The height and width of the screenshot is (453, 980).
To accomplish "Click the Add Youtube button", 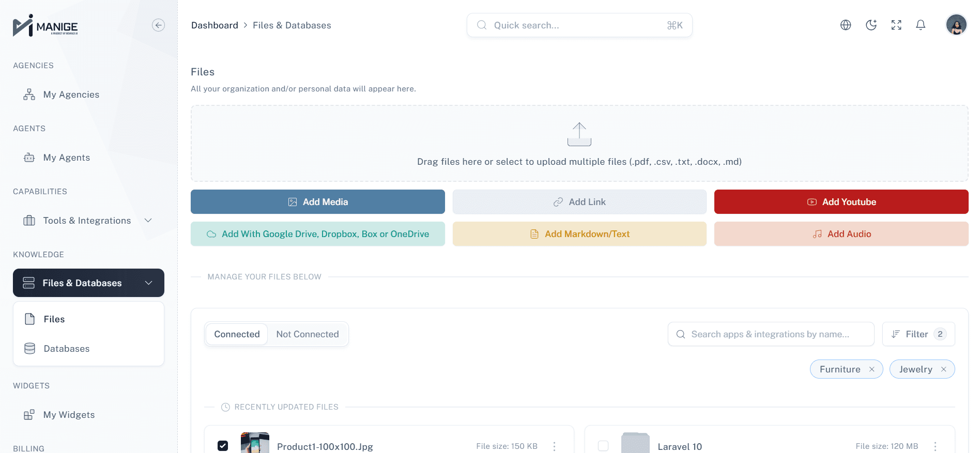I will (841, 202).
